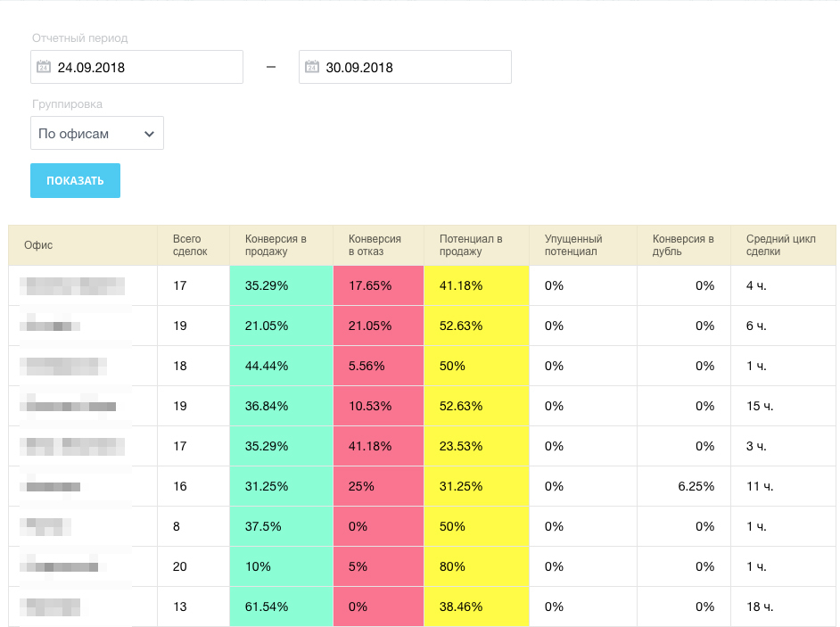Click the yellow cell 80%
Viewport: 840px width, 627px height.
[x=476, y=567]
